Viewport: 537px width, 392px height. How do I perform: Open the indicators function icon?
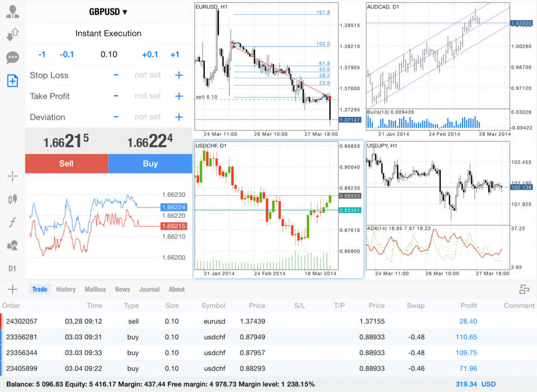[x=12, y=222]
